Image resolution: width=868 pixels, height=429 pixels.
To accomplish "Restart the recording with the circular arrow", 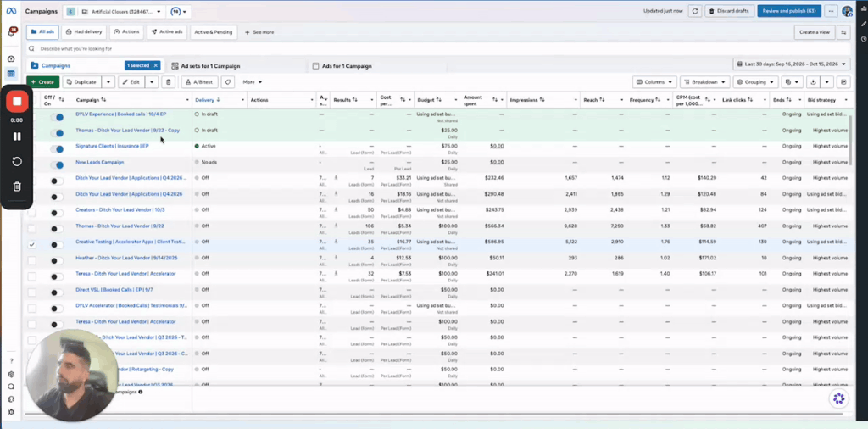I will [17, 161].
